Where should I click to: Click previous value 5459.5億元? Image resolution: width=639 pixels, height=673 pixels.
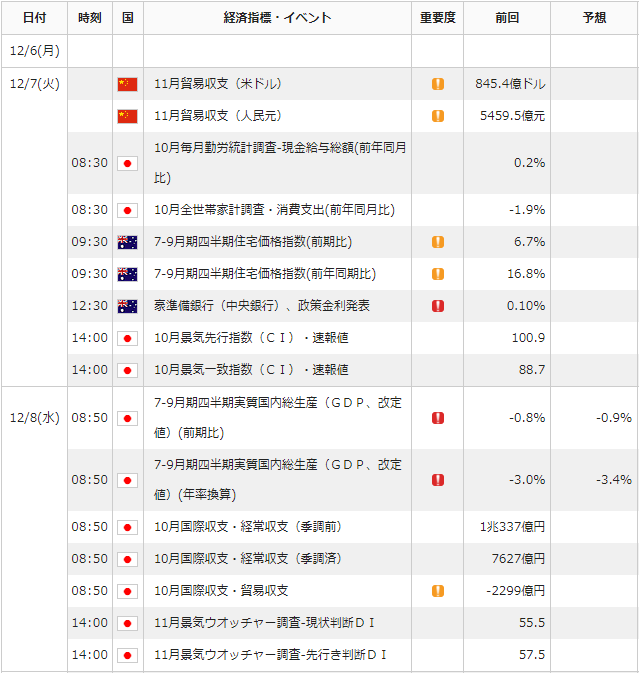(512, 116)
